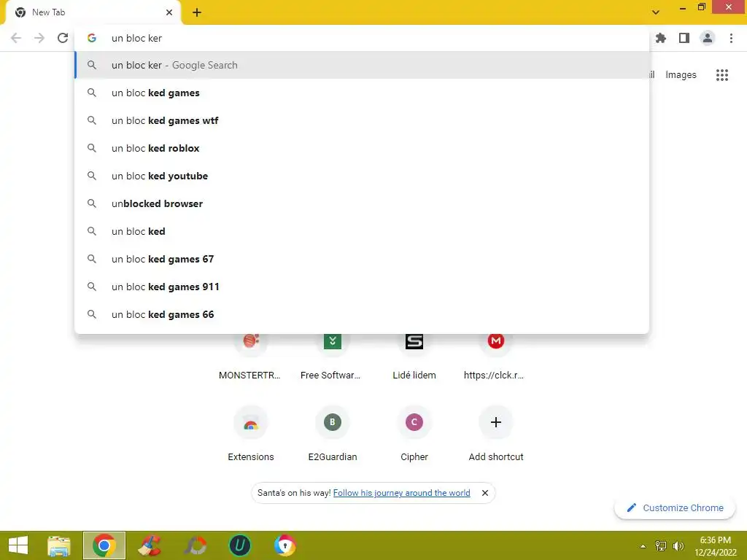Image resolution: width=747 pixels, height=560 pixels.
Task: Choose suggestion 'un bloc ked games 67'
Action: [x=362, y=259]
